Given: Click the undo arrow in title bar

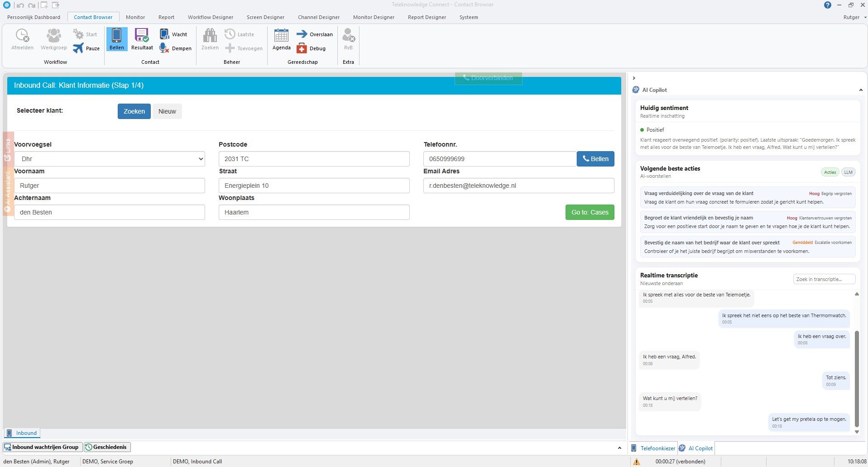Looking at the screenshot, I should click(20, 5).
